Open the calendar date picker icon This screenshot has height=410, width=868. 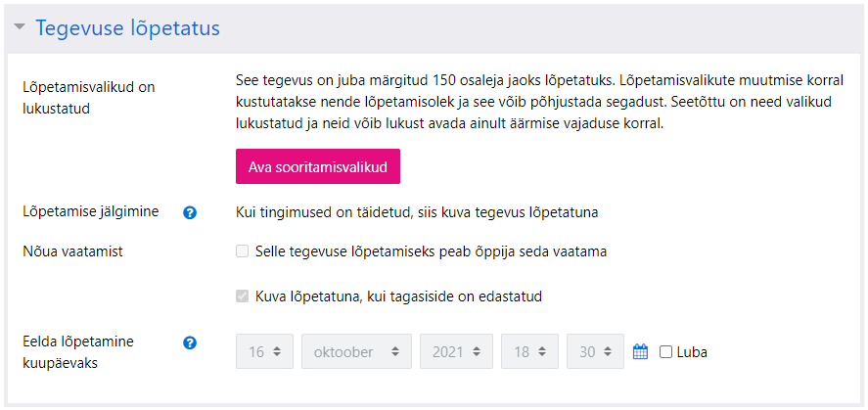click(x=640, y=351)
